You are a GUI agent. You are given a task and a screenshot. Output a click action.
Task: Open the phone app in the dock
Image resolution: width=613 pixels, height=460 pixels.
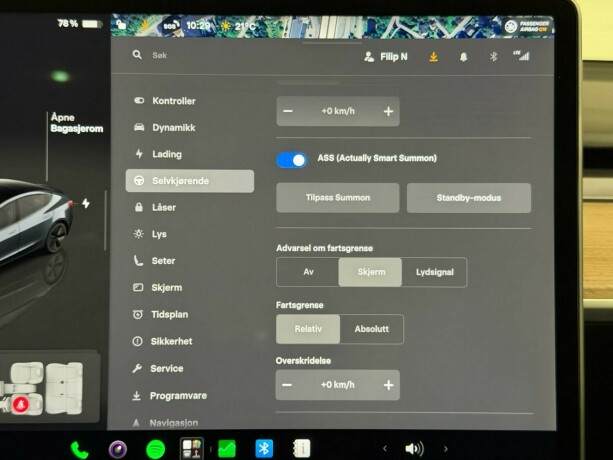pos(80,450)
